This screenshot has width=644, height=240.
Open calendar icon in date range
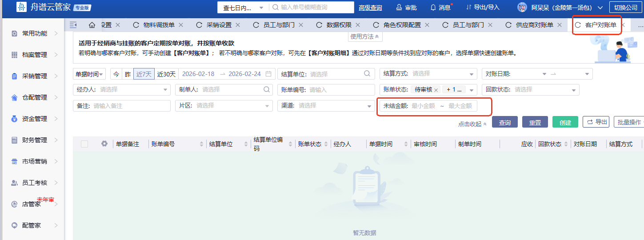pos(268,74)
